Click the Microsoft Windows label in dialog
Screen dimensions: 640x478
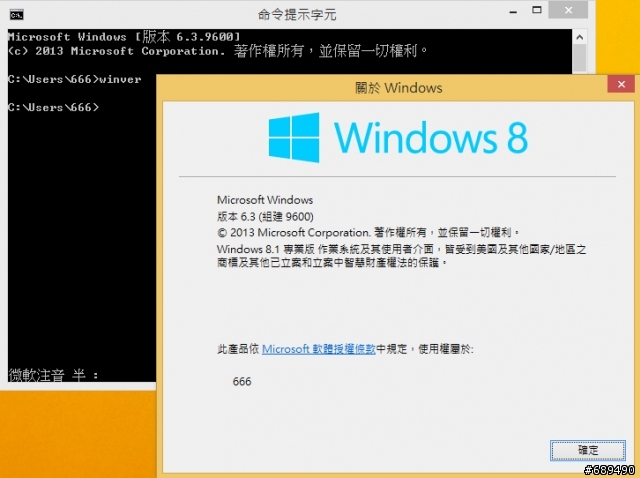click(265, 200)
